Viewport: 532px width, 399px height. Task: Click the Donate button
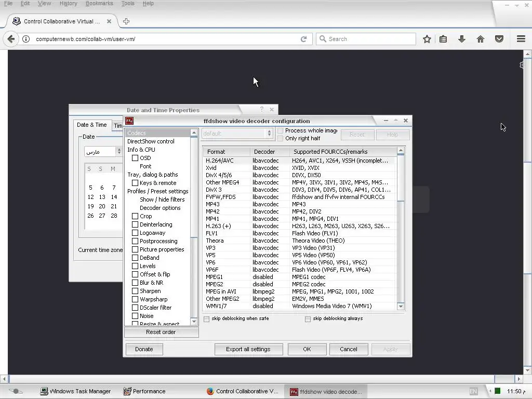144,349
